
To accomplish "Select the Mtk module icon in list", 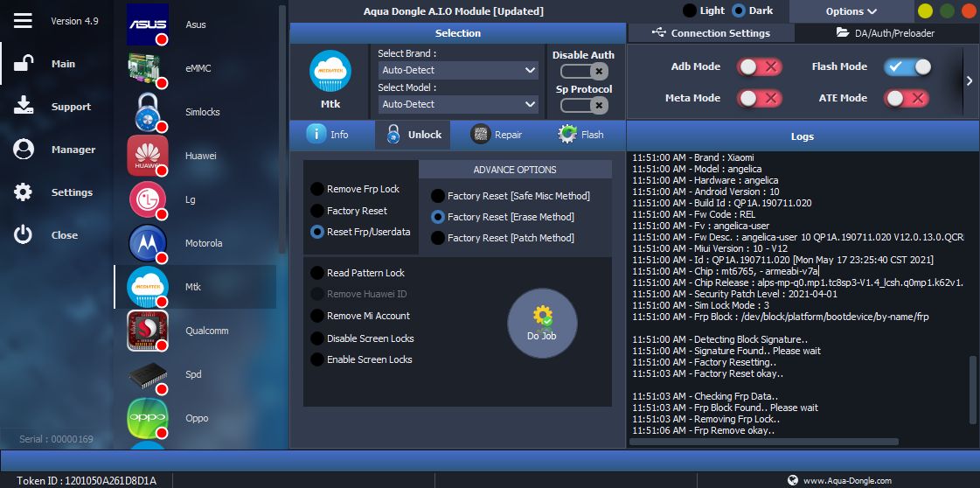I will click(x=148, y=287).
